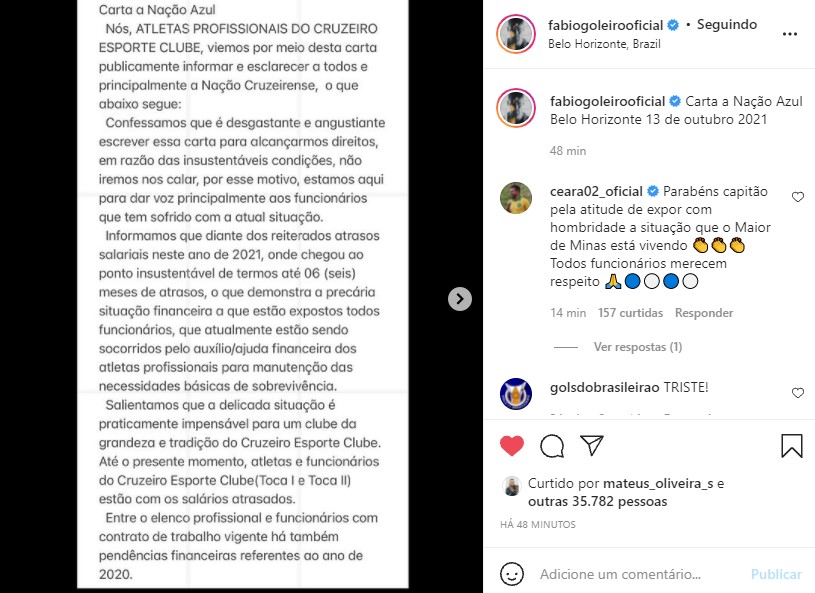
Task: Open the emoji picker smiley icon
Action: [x=511, y=574]
